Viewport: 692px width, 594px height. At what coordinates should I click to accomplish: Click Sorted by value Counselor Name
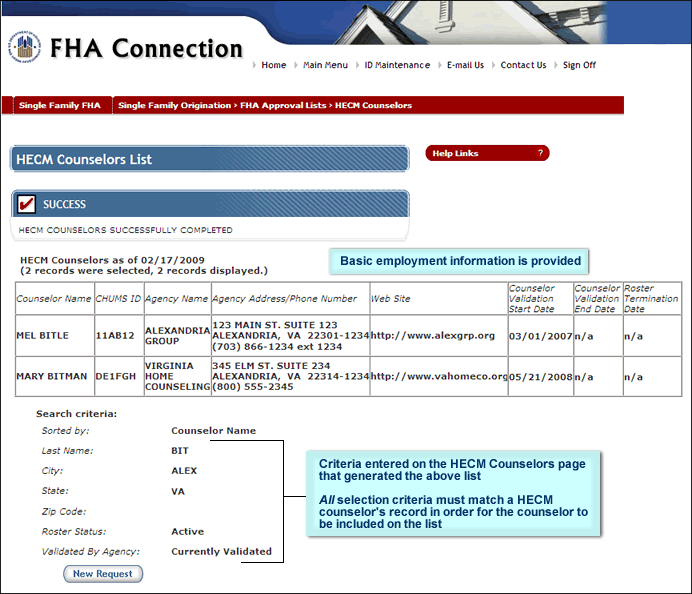click(214, 430)
